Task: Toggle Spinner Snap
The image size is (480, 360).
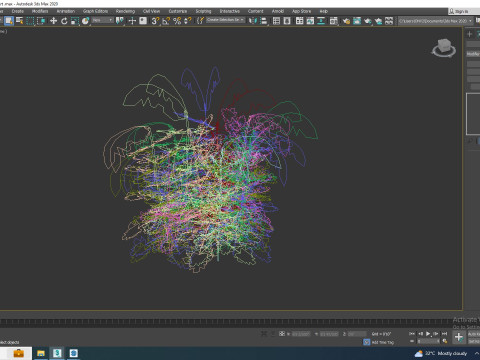Action: pos(188,21)
